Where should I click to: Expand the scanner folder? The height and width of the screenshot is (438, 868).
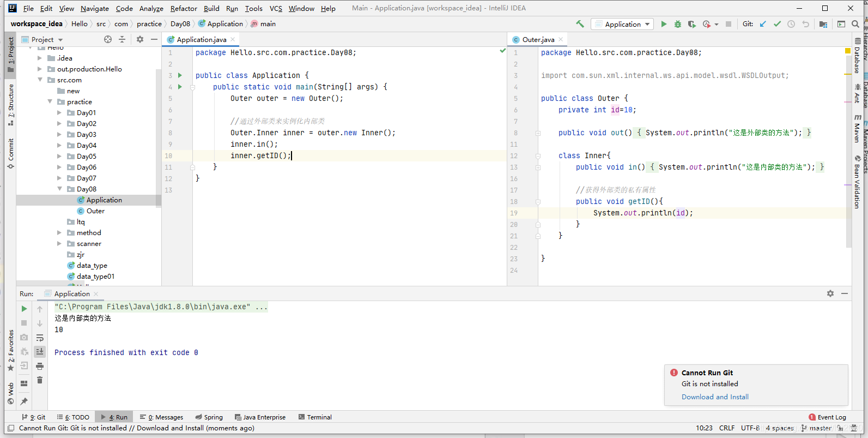click(59, 243)
